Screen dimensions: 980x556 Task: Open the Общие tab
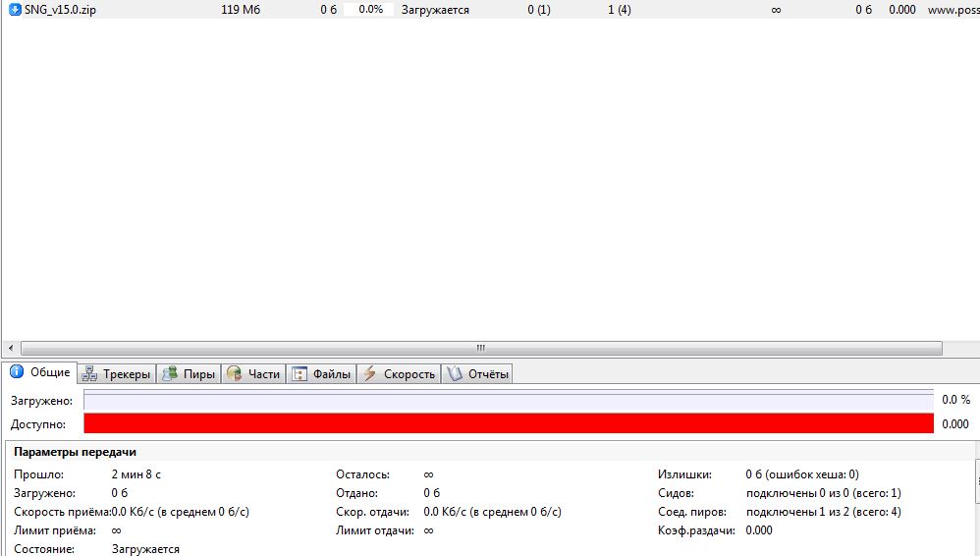coord(40,372)
